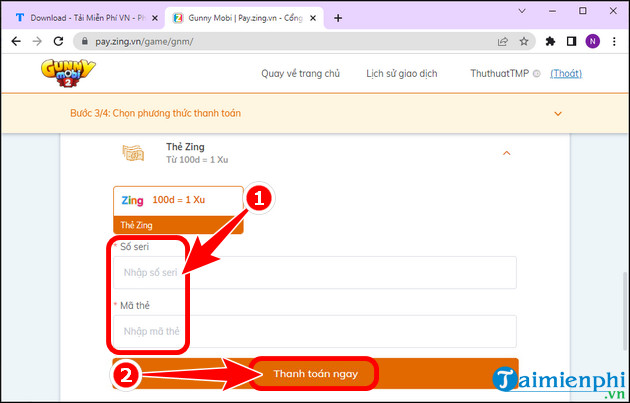Image resolution: width=630 pixels, height=403 pixels.
Task: Click the browser forward arrow
Action: pos(37,41)
